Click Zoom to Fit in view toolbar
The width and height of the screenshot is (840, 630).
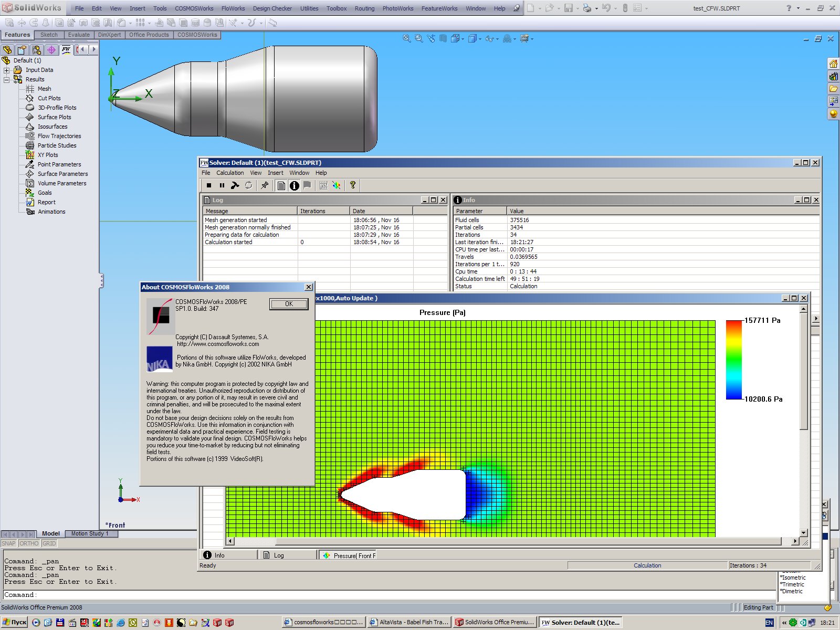[x=407, y=39]
